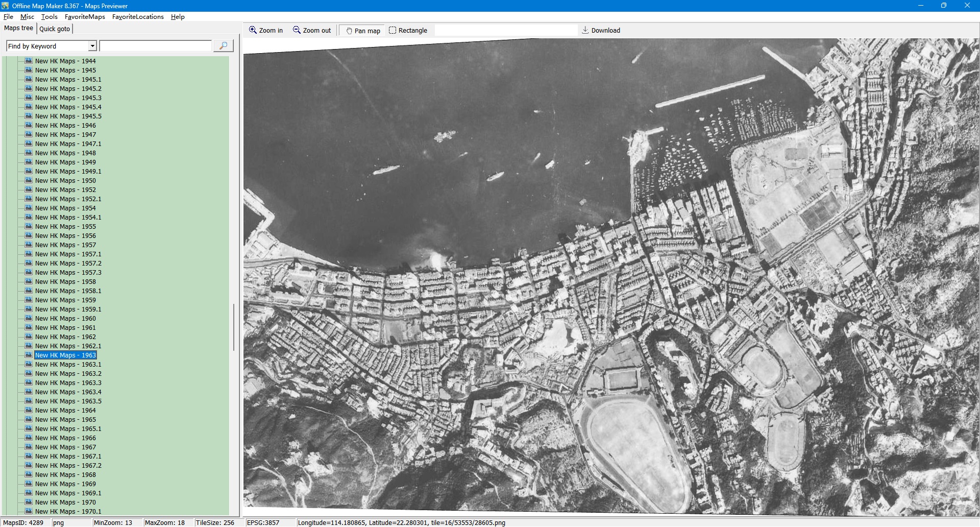Activate the Pan map hand tool
Image resolution: width=980 pixels, height=527 pixels.
[x=363, y=31]
